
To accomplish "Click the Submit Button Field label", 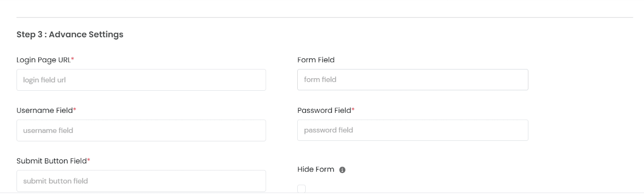I will [52, 161].
